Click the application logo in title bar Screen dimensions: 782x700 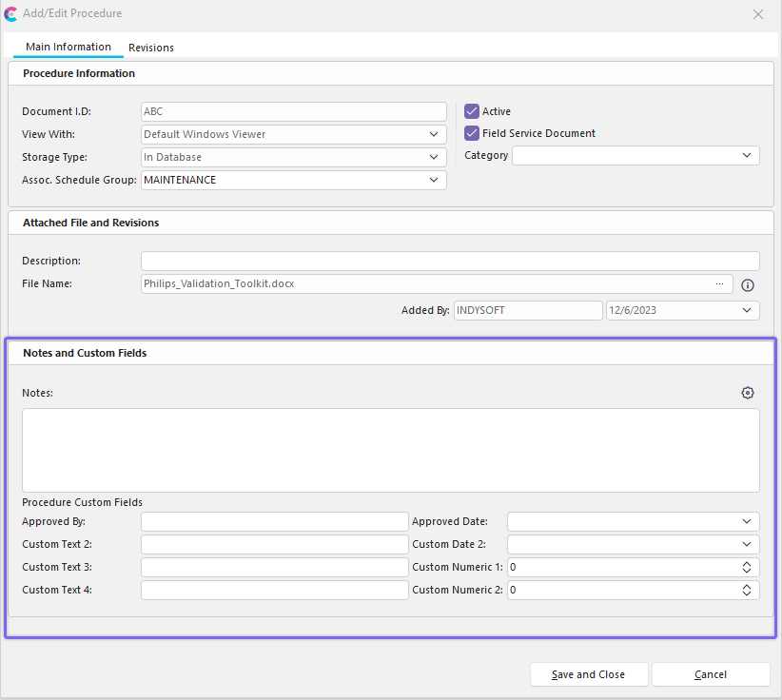10,14
